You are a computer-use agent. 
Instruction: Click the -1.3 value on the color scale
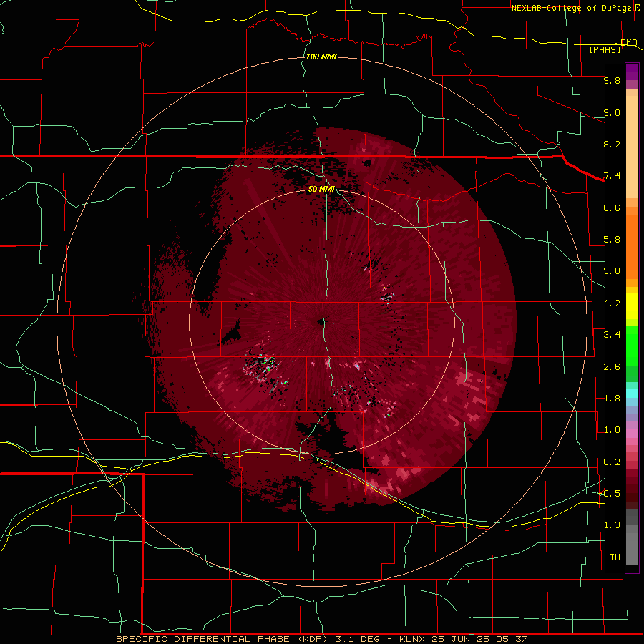(x=609, y=525)
